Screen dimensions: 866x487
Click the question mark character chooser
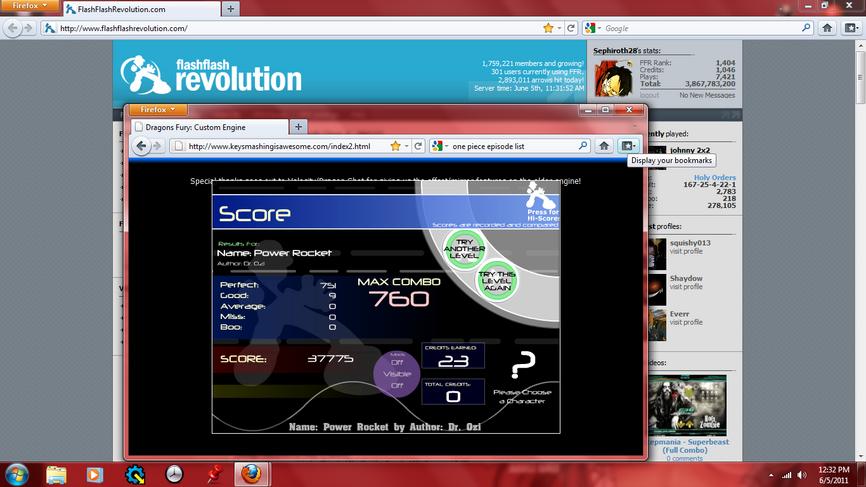522,364
